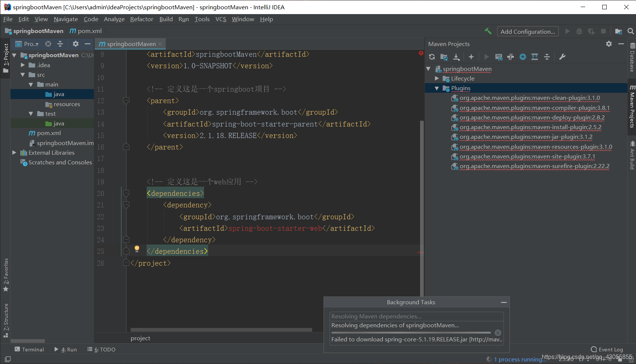636x364 pixels.
Task: Minimize the Background Tasks popup
Action: 504,302
